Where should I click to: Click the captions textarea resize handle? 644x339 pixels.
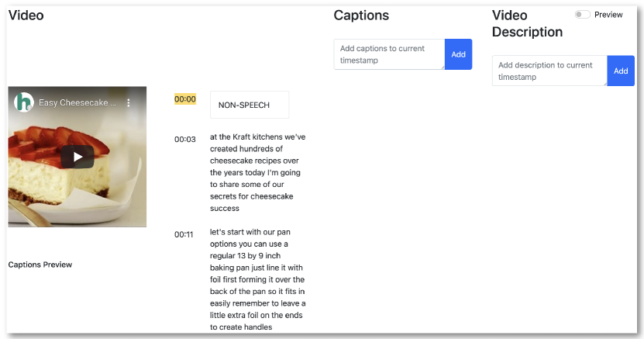pyautogui.click(x=443, y=67)
